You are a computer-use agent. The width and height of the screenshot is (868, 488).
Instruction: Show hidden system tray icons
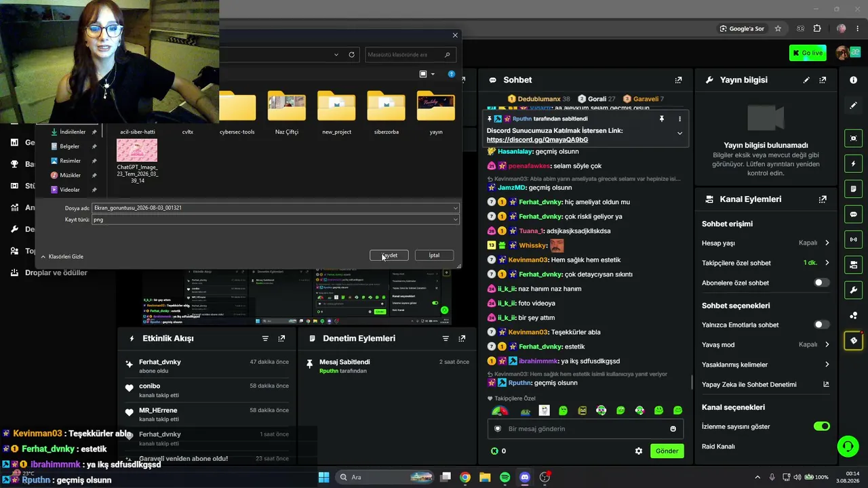tap(757, 477)
